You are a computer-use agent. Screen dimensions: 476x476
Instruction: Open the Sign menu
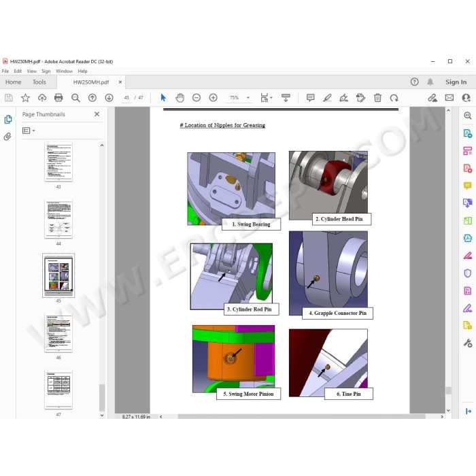point(46,71)
